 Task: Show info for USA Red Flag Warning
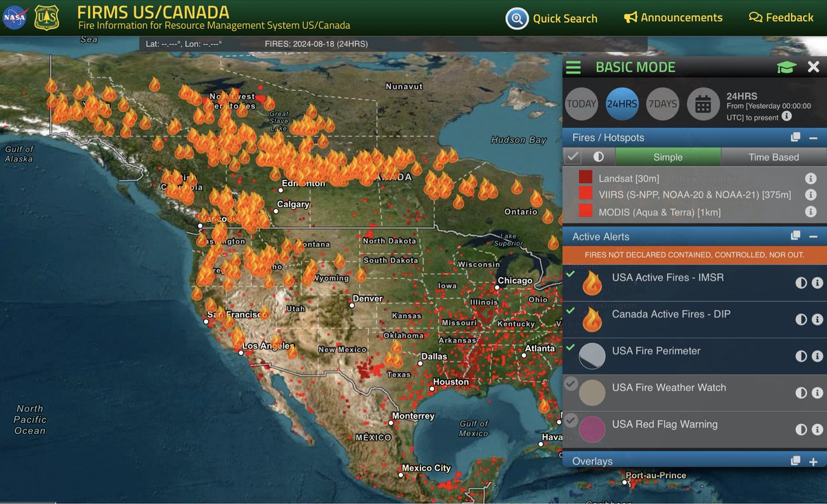click(817, 429)
